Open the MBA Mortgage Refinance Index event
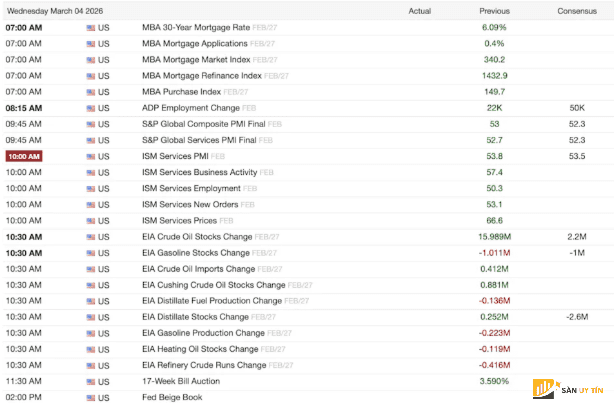This screenshot has width=614, height=411. (204, 75)
